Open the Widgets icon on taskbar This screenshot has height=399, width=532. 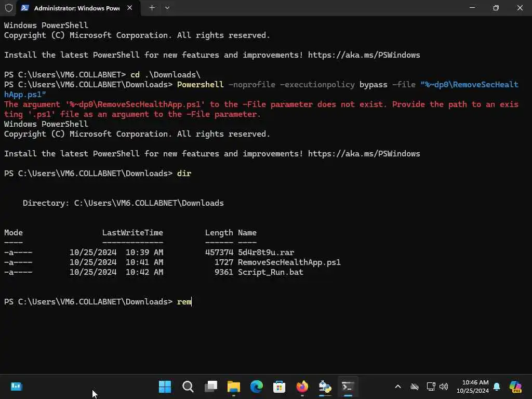16,387
